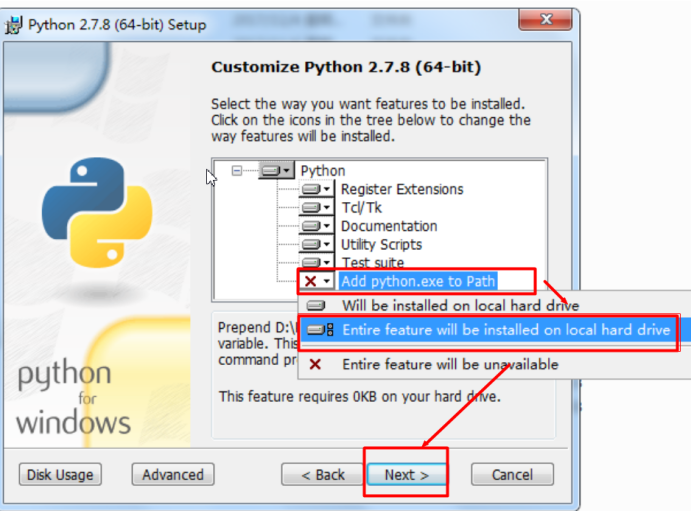Click the Next button

pyautogui.click(x=406, y=474)
